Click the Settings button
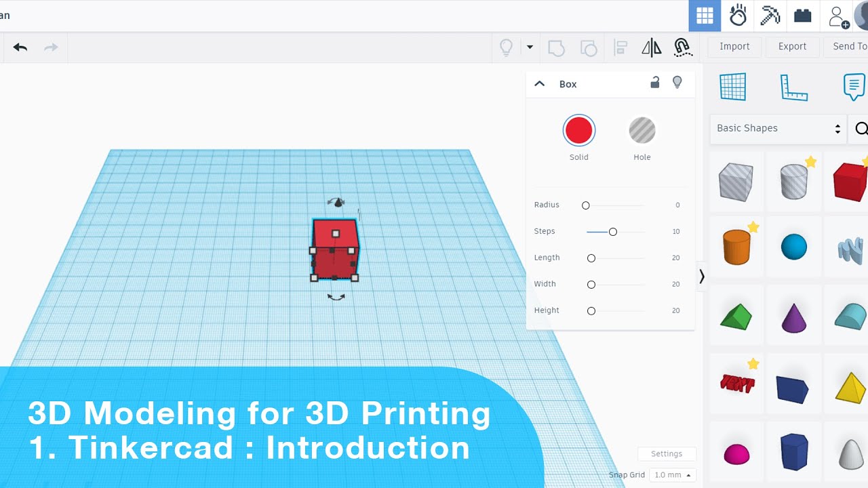 pos(667,454)
